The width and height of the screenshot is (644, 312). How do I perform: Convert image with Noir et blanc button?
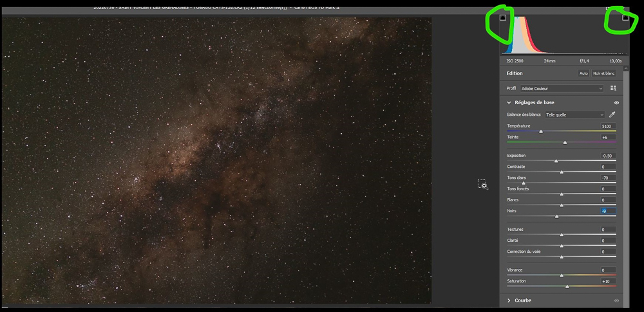click(603, 73)
